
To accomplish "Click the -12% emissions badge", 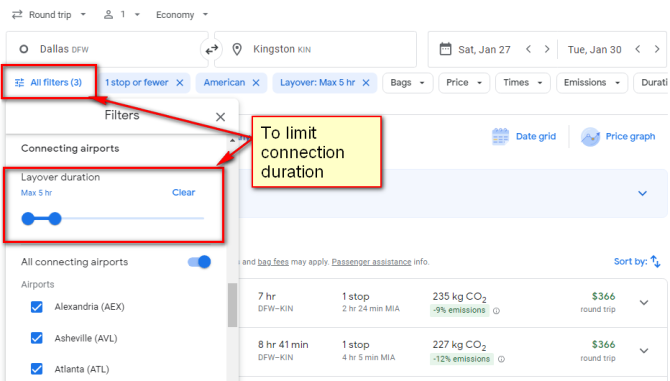I will click(x=461, y=359).
